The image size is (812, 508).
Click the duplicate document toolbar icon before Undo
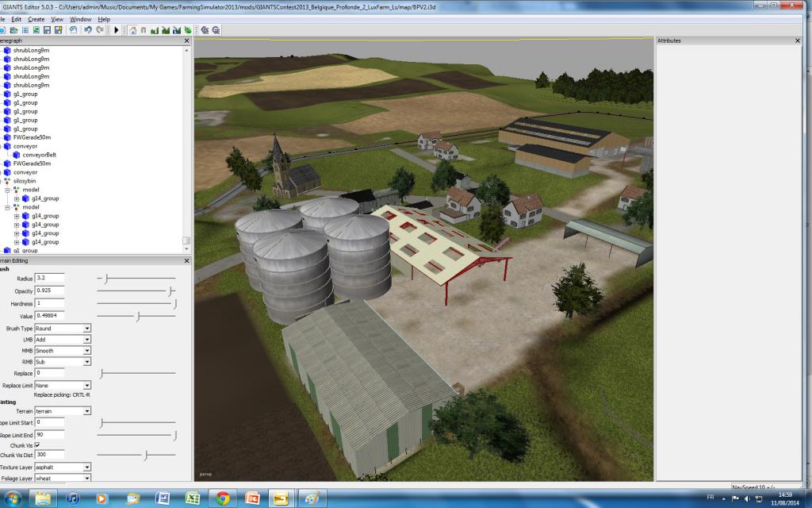tap(73, 30)
